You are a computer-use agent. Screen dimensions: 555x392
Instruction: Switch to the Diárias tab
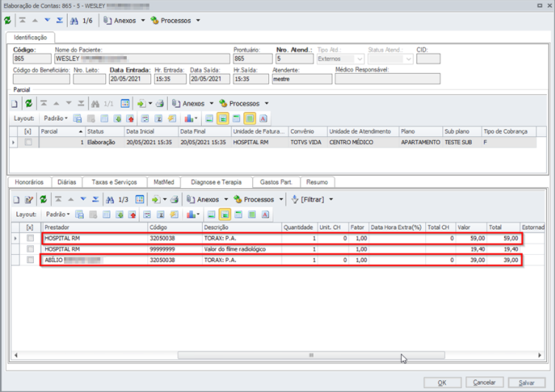coord(66,182)
